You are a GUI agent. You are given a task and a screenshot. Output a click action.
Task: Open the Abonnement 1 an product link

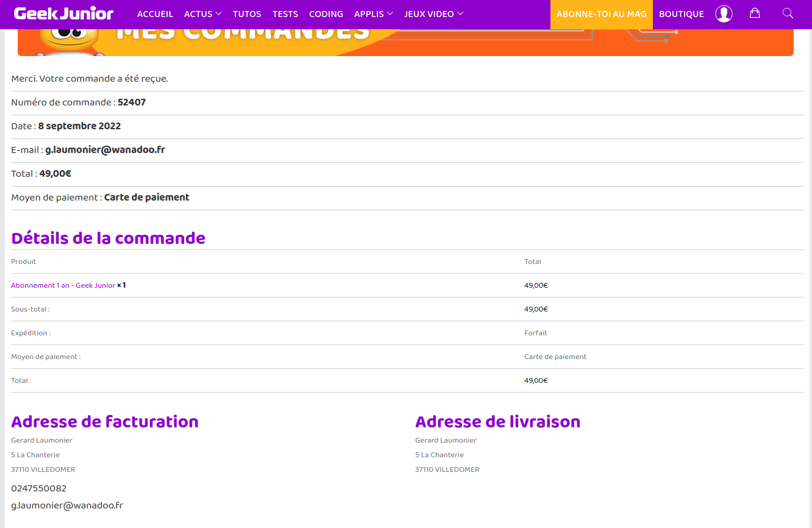point(63,285)
